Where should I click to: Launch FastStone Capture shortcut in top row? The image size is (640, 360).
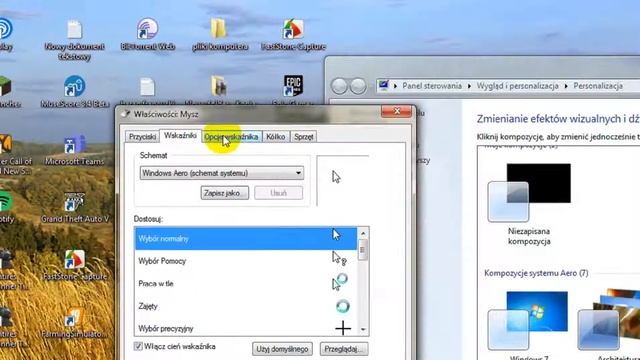[293, 35]
